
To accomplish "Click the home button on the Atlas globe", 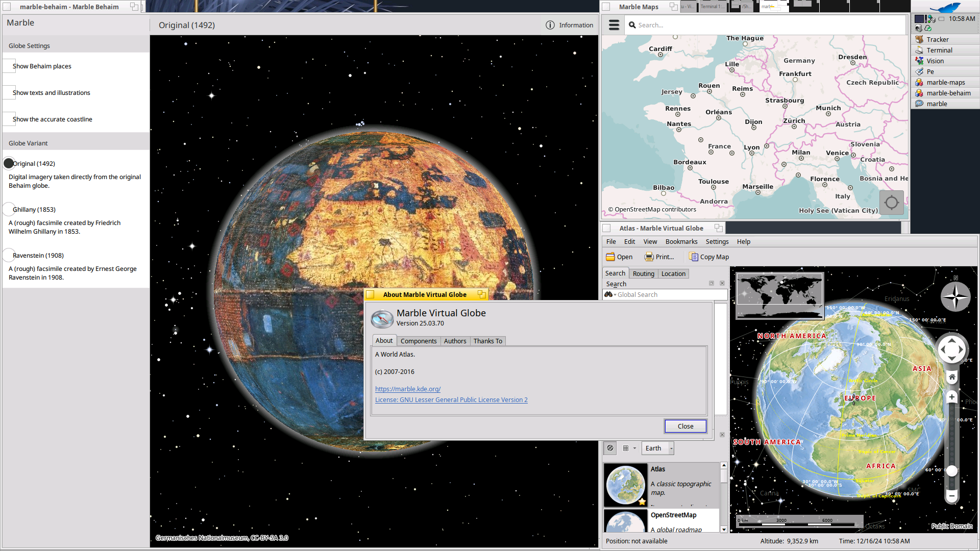I will click(x=952, y=377).
